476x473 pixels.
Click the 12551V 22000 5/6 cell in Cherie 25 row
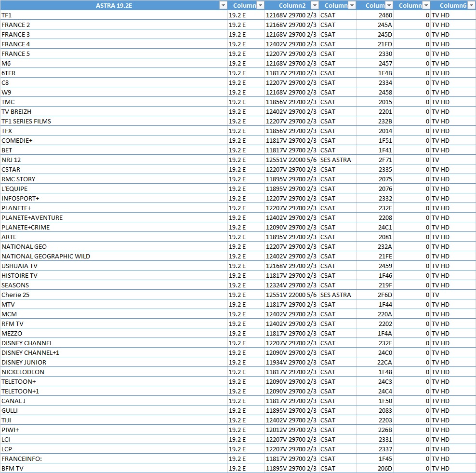click(x=292, y=295)
